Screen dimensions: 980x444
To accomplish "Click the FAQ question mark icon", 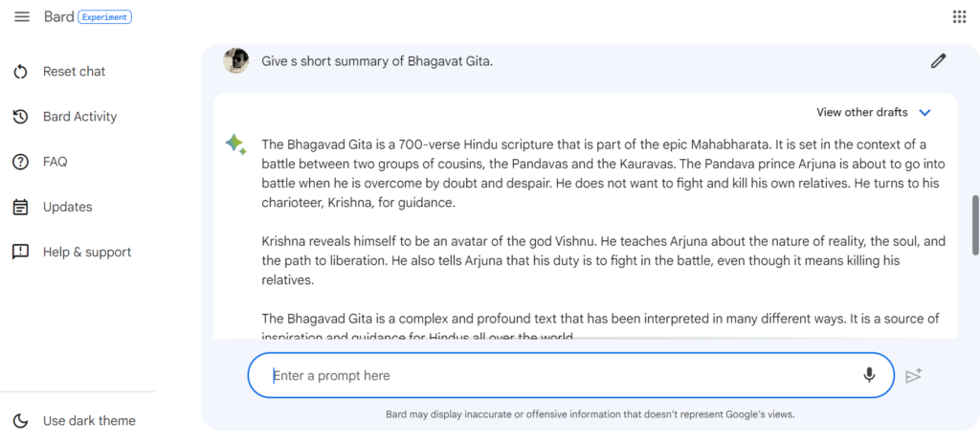I will pyautogui.click(x=21, y=162).
